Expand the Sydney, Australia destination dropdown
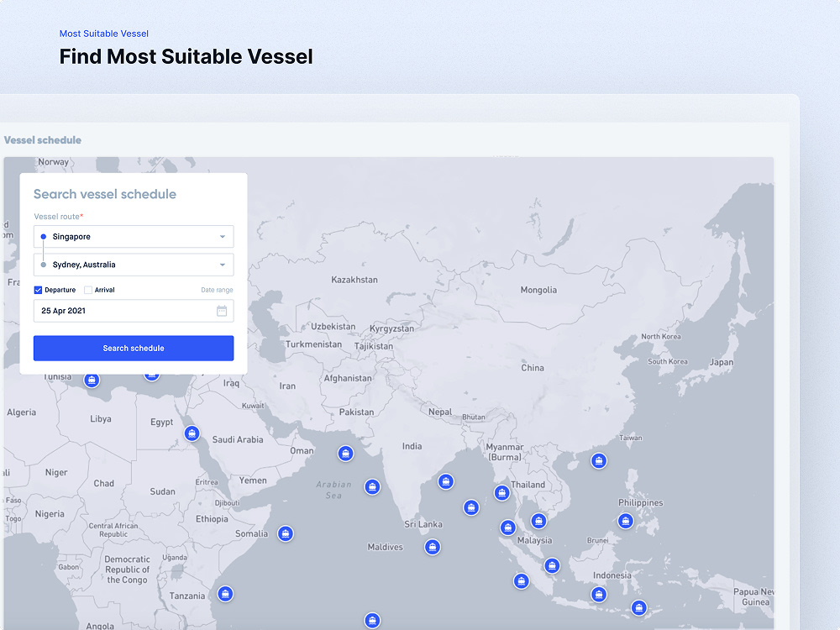The width and height of the screenshot is (840, 630). coord(134,265)
